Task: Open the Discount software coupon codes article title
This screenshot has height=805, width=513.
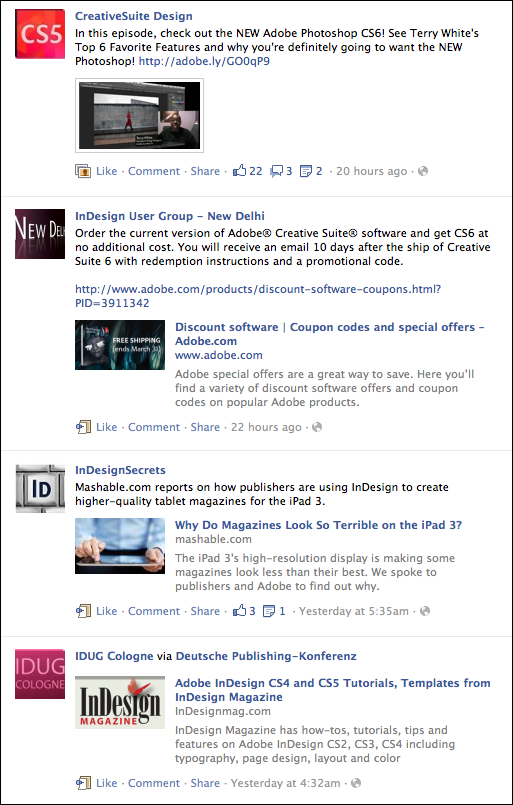Action: pos(330,334)
